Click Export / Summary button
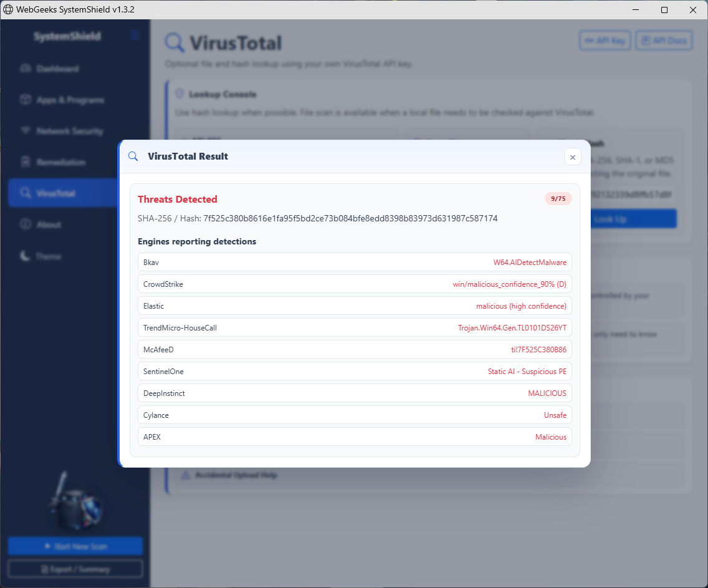Viewport: 708px width, 588px height. (x=75, y=569)
